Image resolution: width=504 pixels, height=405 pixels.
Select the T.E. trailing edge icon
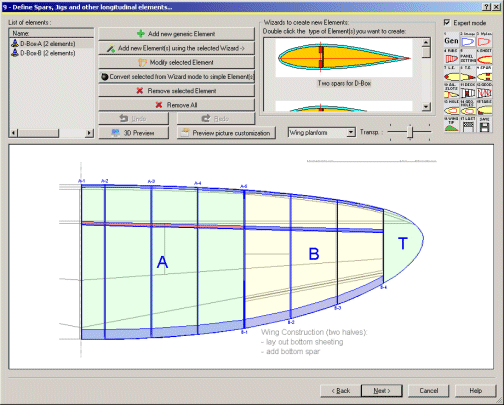pos(468,74)
